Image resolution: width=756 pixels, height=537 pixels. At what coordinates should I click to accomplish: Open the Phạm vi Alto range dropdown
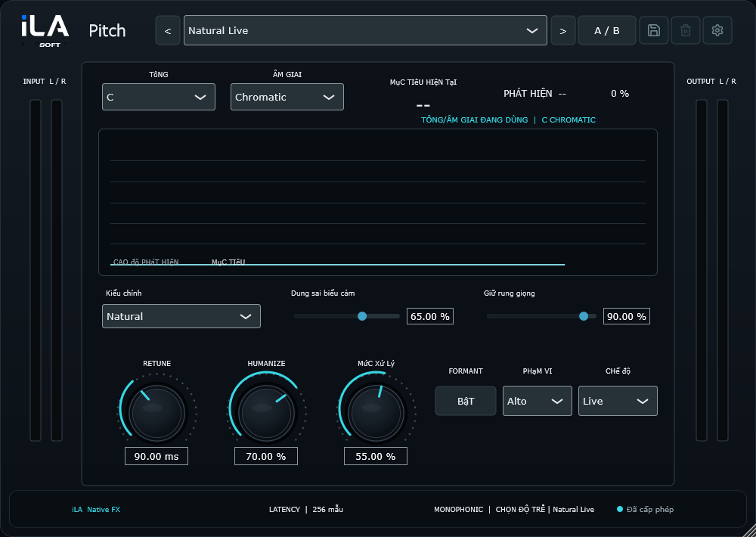537,401
